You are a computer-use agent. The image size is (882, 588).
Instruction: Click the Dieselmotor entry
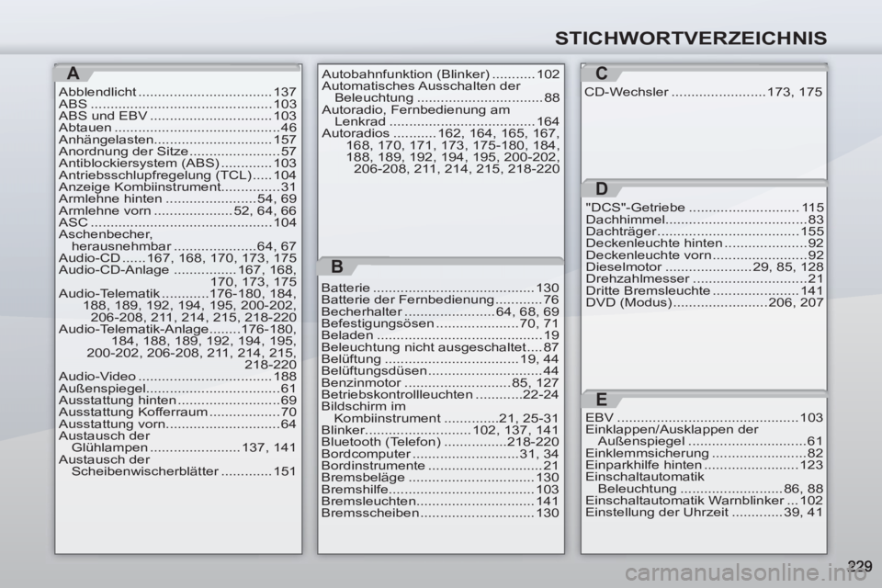pos(705,266)
